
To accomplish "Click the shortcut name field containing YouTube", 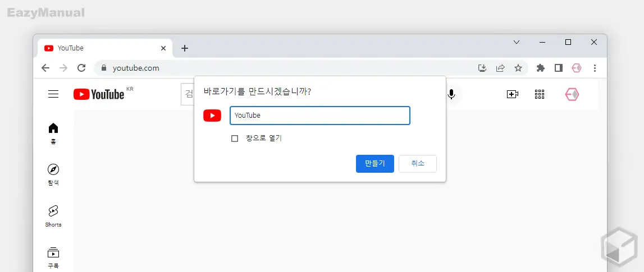I will pyautogui.click(x=320, y=116).
